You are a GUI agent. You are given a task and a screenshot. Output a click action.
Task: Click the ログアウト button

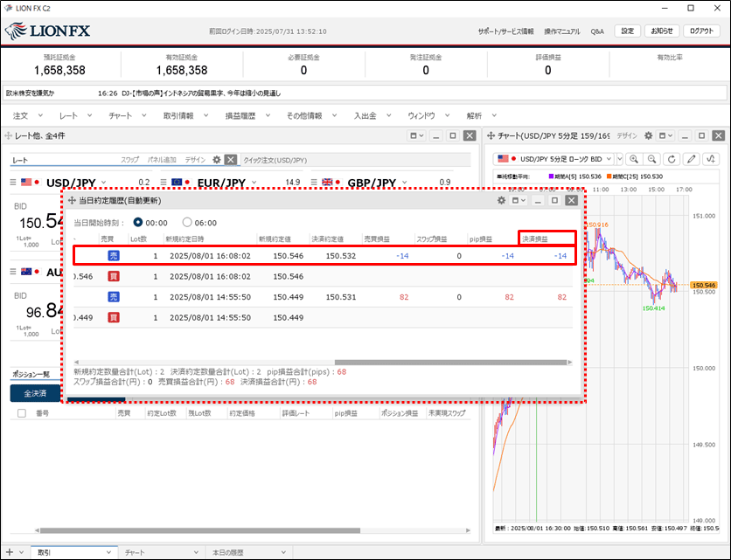click(x=700, y=31)
